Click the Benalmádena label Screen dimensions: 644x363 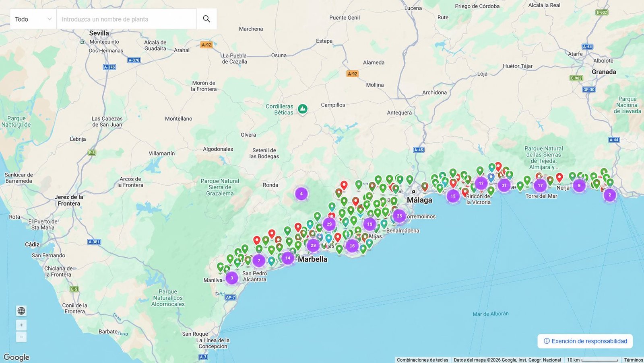tap(403, 231)
